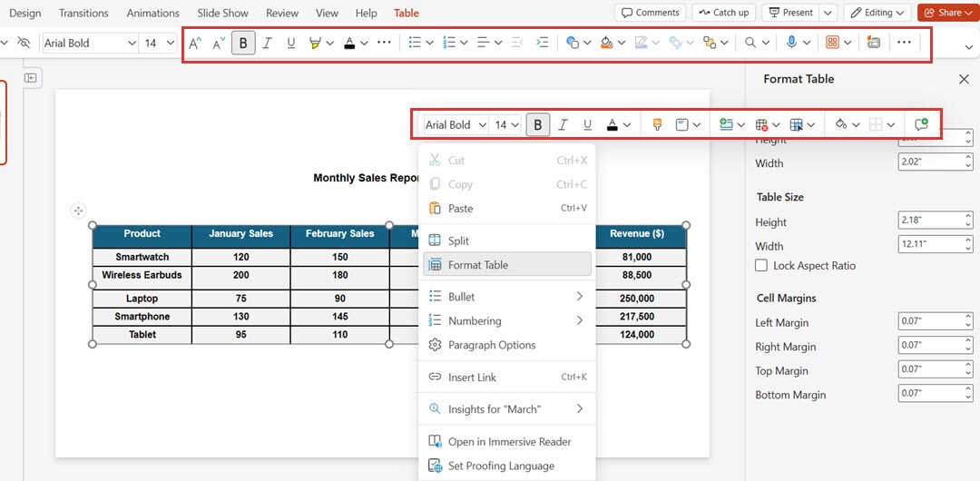The width and height of the screenshot is (980, 481).
Task: Toggle Italic in the top ribbon
Action: tap(267, 44)
